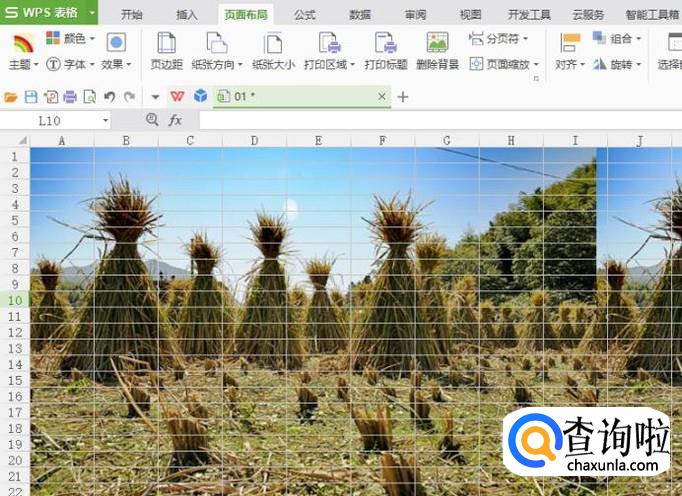
Task: Switch to the 开发工具 tab
Action: (x=529, y=15)
